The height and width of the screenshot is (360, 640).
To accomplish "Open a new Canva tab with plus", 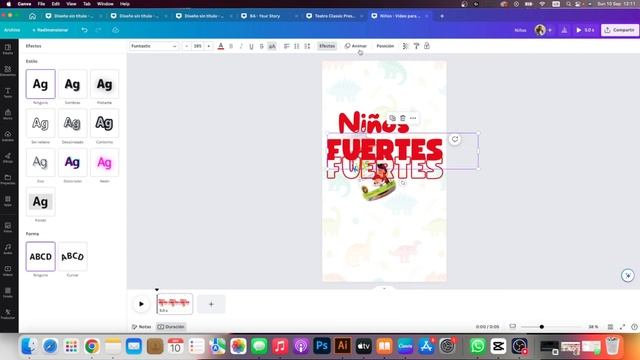I will pyautogui.click(x=442, y=16).
